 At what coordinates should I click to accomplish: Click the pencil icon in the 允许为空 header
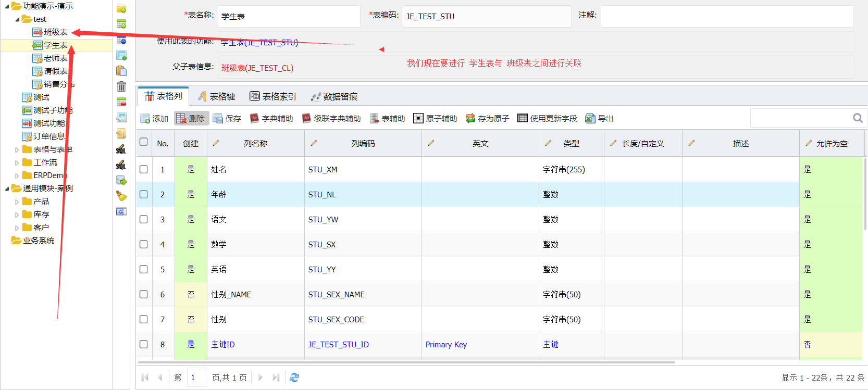tap(809, 143)
